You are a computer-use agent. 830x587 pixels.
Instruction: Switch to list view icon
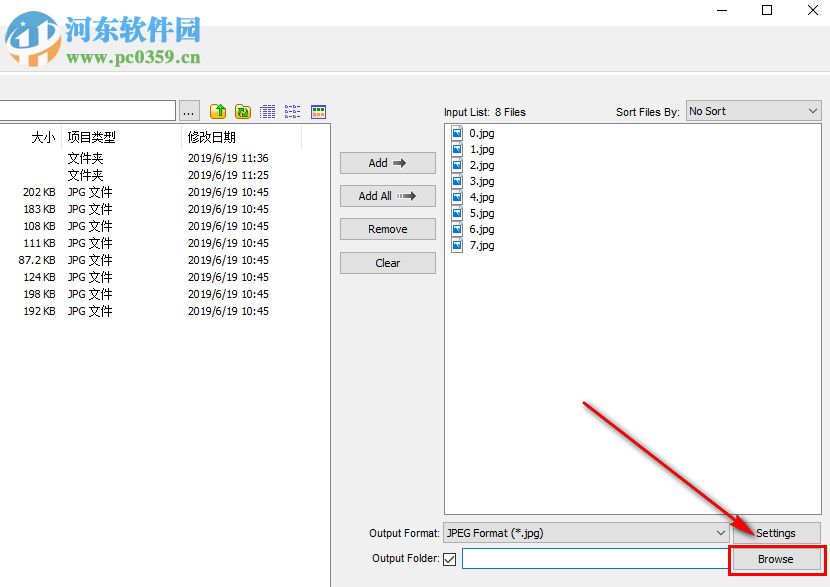coord(291,110)
